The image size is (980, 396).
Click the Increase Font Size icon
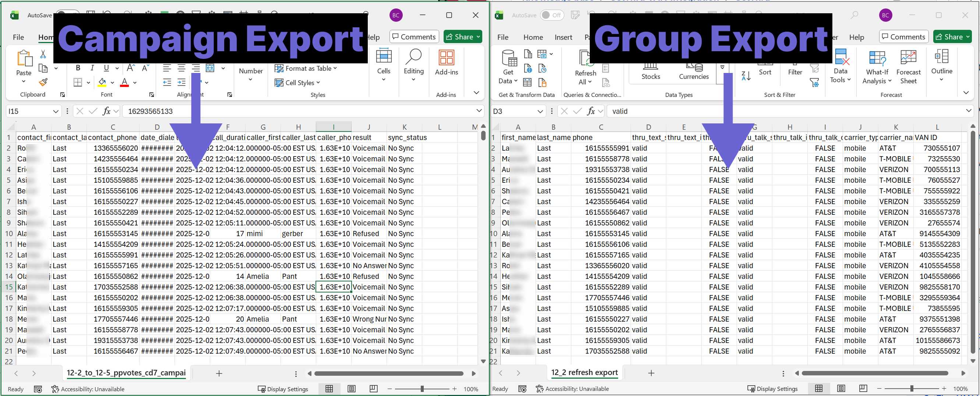click(x=130, y=68)
